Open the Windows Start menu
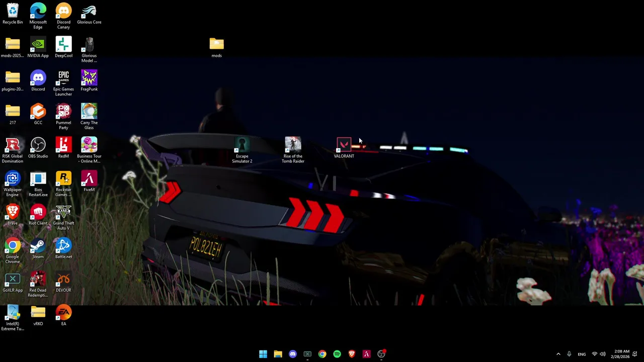 pos(263,354)
